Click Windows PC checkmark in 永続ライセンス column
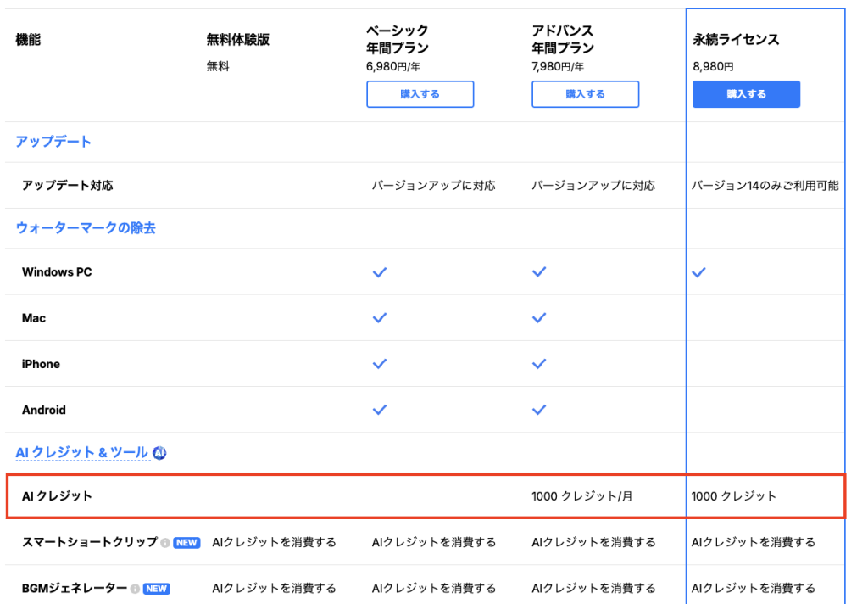The width and height of the screenshot is (868, 604). click(698, 272)
